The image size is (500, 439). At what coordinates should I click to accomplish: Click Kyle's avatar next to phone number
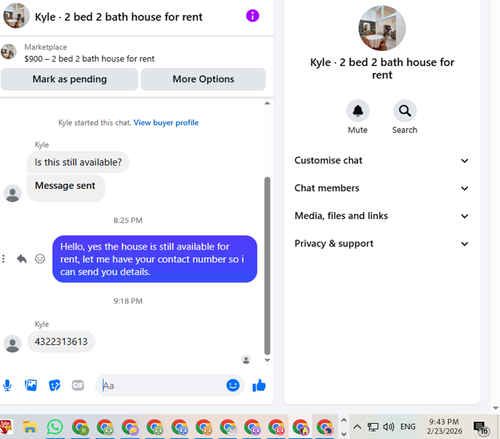coord(13,344)
